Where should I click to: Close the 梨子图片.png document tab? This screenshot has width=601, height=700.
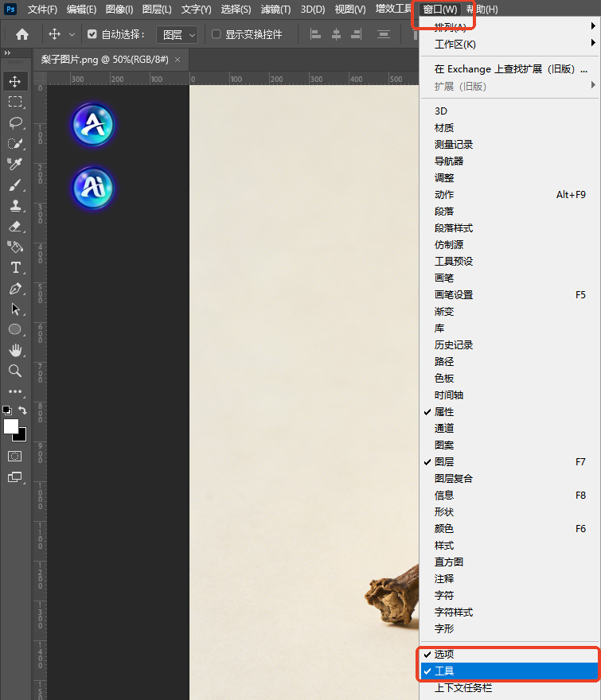tap(178, 60)
